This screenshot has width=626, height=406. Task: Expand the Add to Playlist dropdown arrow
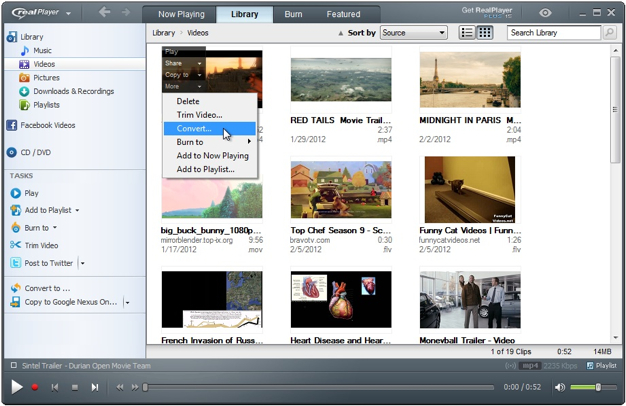pos(77,210)
